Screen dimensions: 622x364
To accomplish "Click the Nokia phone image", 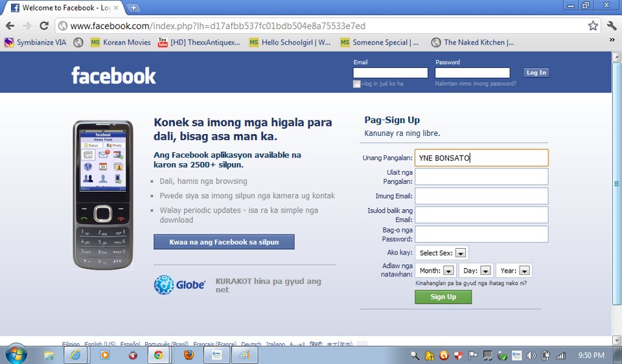I will (x=103, y=195).
